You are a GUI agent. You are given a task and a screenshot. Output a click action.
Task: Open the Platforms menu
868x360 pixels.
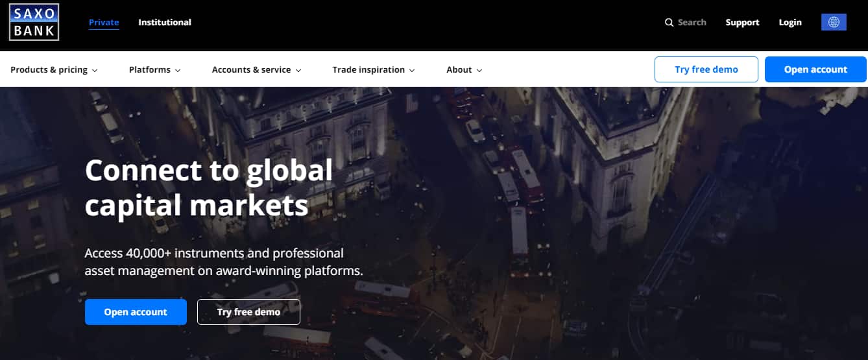click(155, 69)
